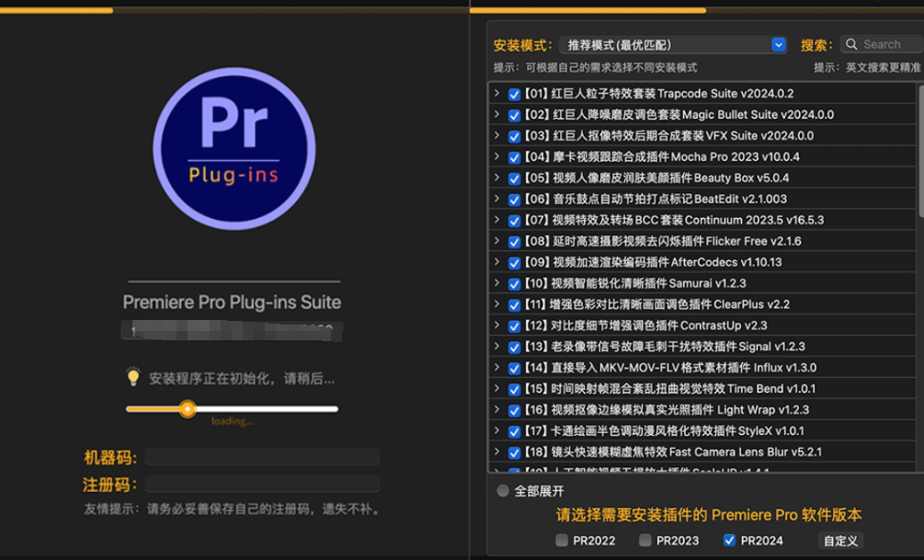Toggle the VFX Suite v2024.0.0 checkbox
This screenshot has height=560, width=924.
514,136
